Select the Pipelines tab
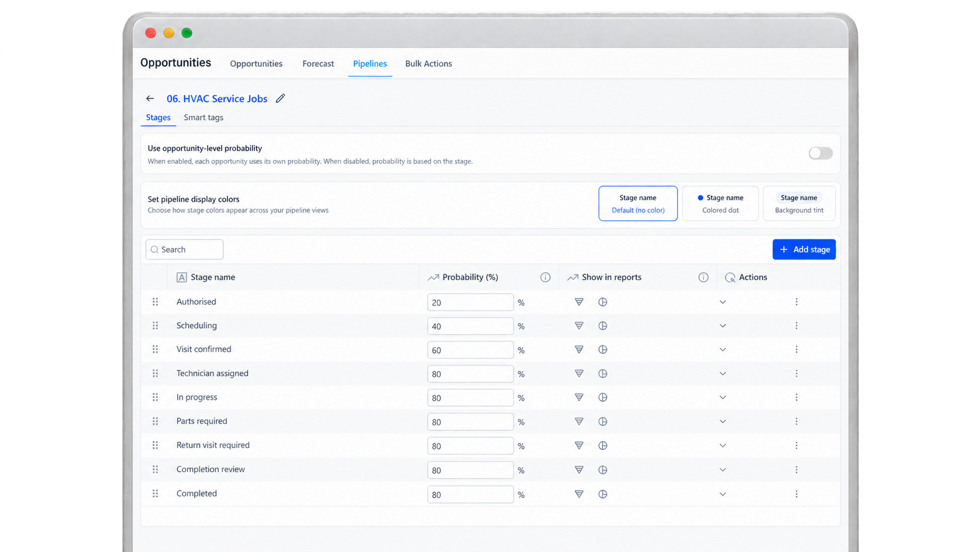 (370, 63)
